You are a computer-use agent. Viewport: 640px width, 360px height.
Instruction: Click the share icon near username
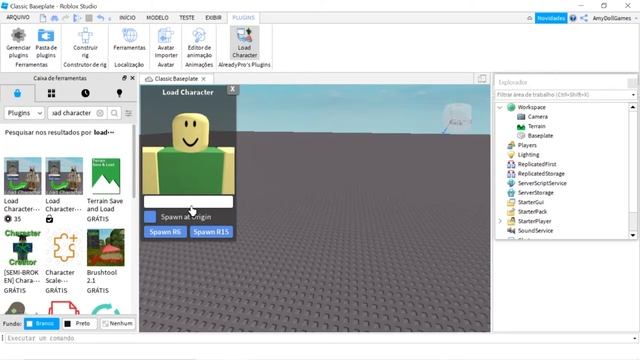tap(584, 18)
